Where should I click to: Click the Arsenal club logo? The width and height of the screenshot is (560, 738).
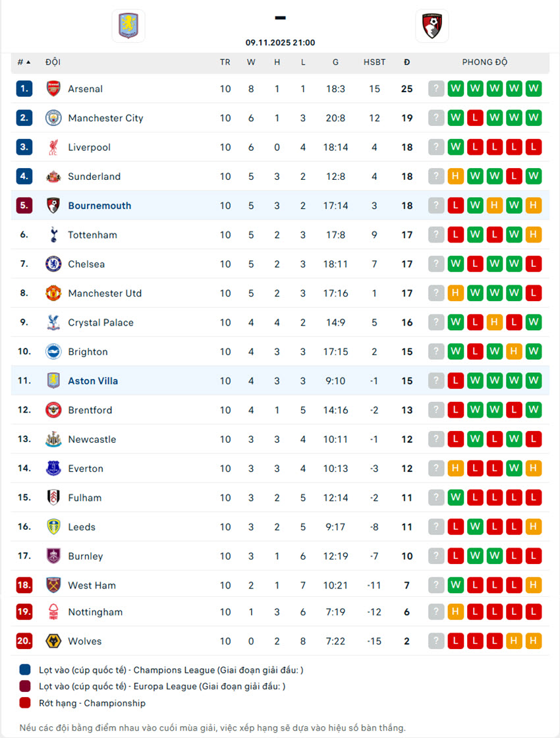[x=53, y=89]
